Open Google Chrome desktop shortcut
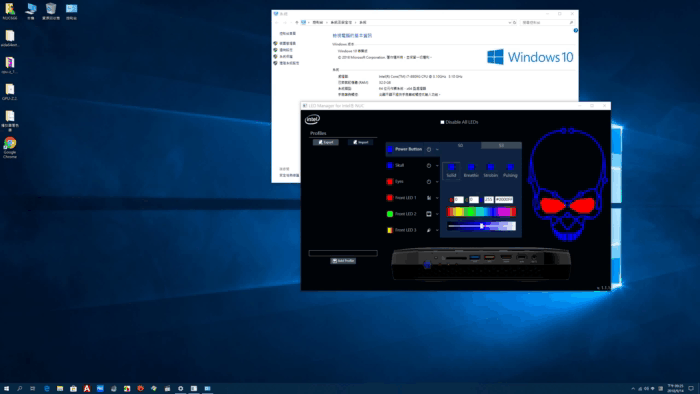Screen dimensions: 700x394 click(10, 147)
